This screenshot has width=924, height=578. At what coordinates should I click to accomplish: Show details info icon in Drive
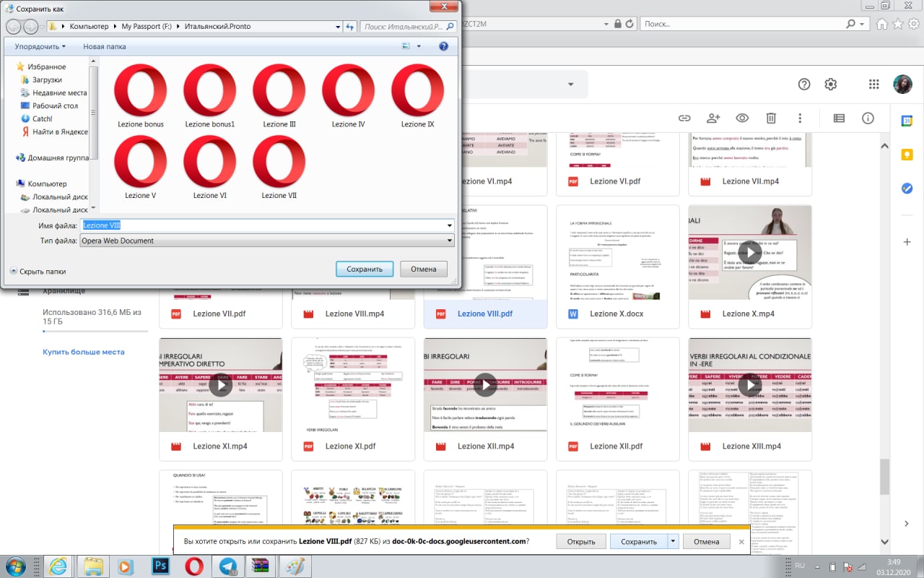(868, 118)
